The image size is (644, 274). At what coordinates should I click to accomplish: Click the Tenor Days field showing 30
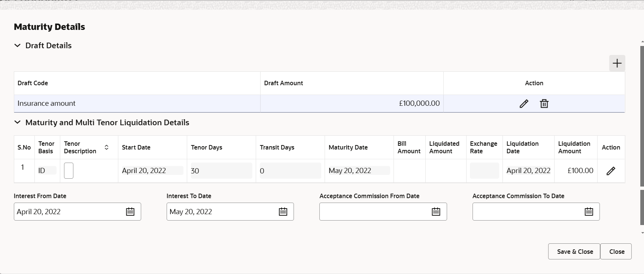[x=221, y=171]
